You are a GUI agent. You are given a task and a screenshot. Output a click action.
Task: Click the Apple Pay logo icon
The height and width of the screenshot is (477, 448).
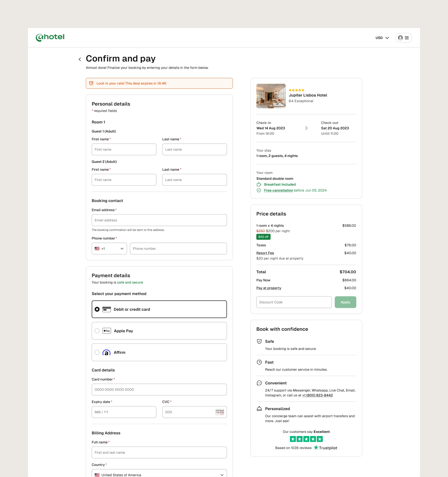coord(107,331)
